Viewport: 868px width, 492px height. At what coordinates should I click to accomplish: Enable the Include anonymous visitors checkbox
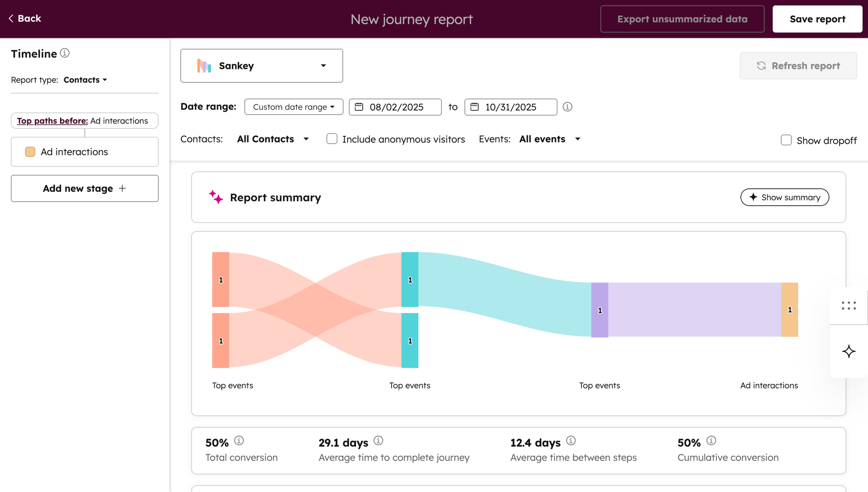pos(332,139)
